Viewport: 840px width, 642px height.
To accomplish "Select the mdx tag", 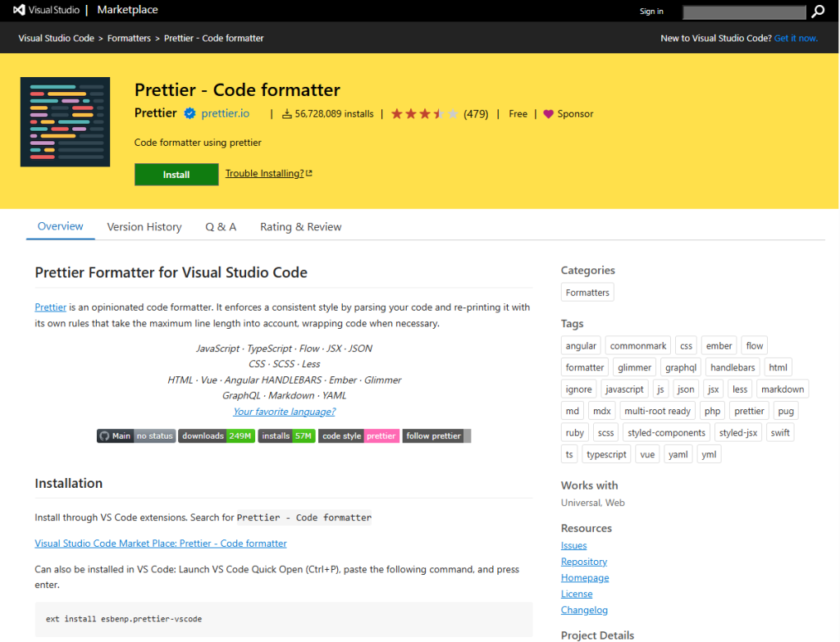I will tap(601, 411).
